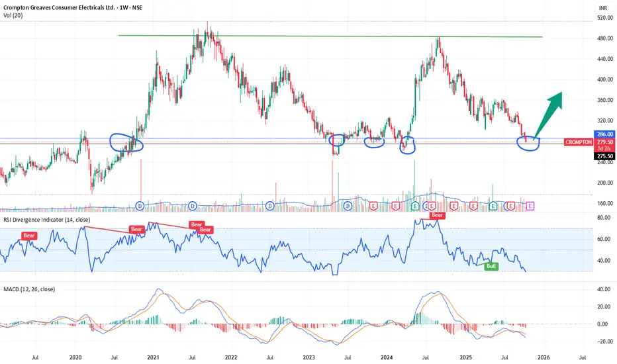Click the 40.00 MACD axis label
The height and width of the screenshot is (364, 617).
pyautogui.click(x=604, y=290)
